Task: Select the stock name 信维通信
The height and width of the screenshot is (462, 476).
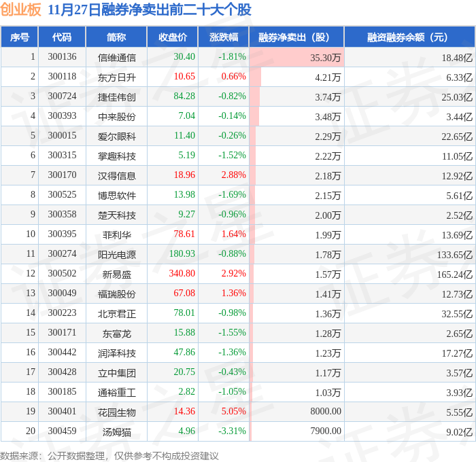Action: (x=116, y=57)
